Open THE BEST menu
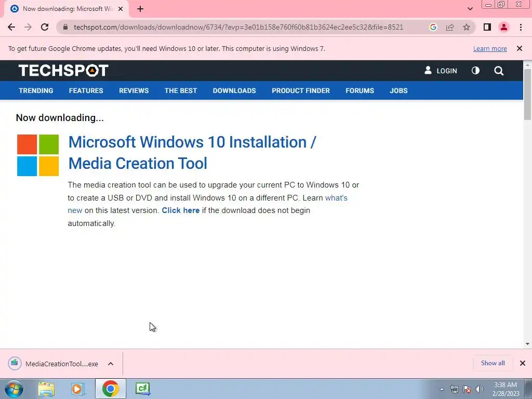The image size is (532, 399). click(181, 90)
